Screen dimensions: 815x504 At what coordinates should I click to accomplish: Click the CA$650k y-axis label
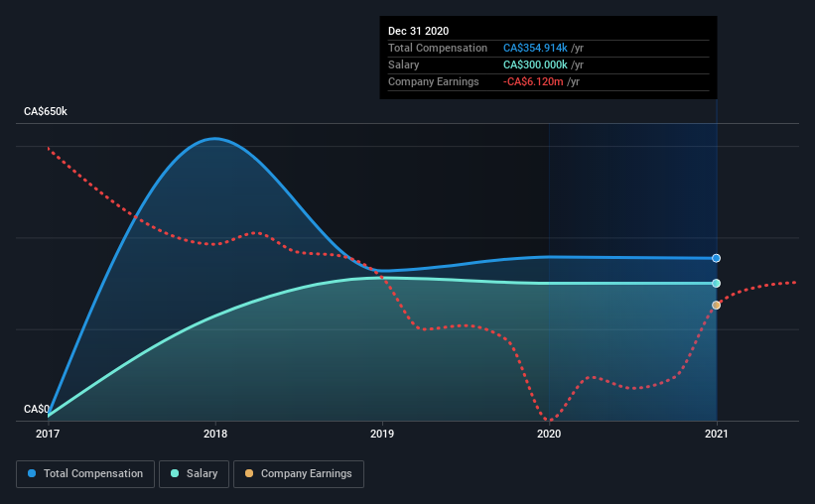tap(46, 111)
